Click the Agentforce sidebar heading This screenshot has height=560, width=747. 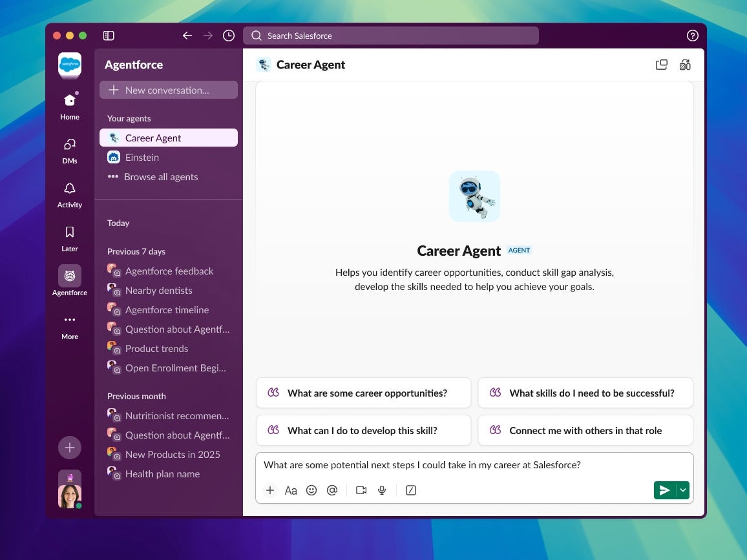(x=134, y=65)
